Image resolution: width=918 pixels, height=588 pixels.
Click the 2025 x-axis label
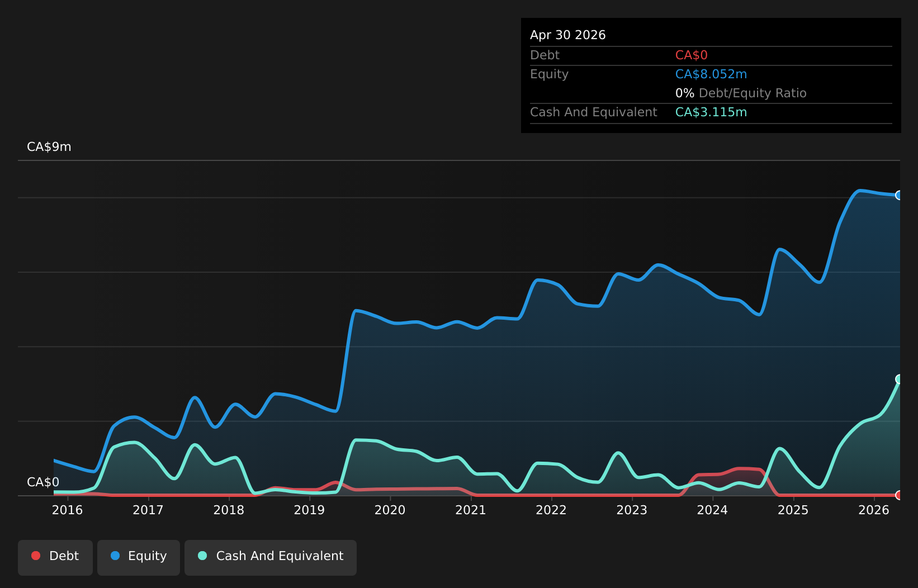click(793, 510)
